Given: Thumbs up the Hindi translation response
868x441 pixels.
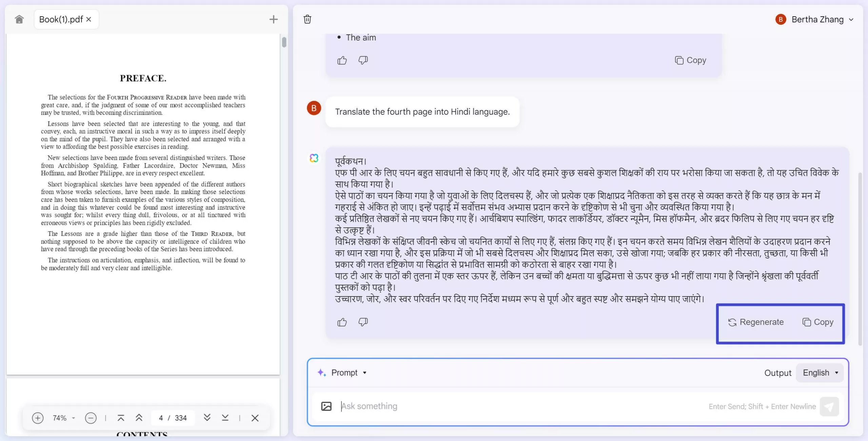Looking at the screenshot, I should (x=342, y=322).
